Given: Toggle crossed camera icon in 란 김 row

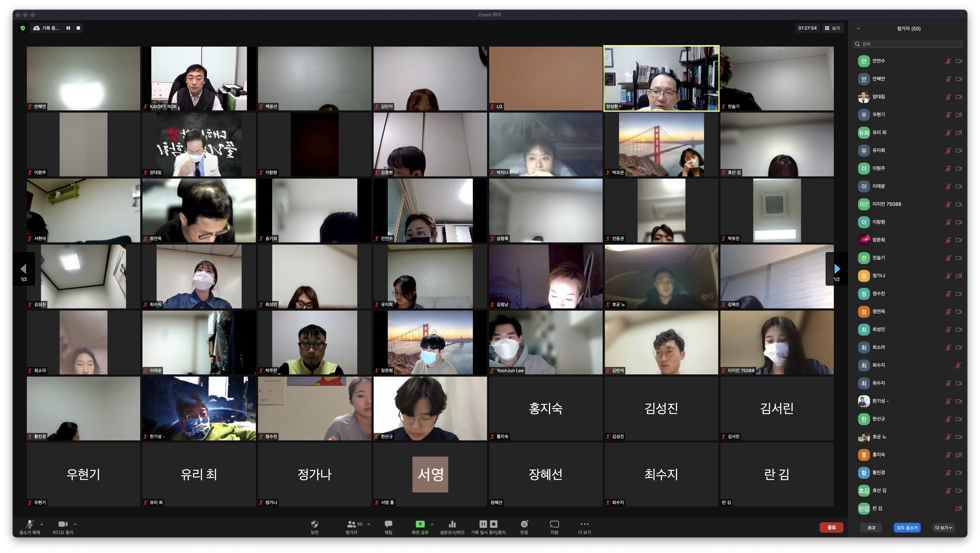Looking at the screenshot, I should click(959, 508).
